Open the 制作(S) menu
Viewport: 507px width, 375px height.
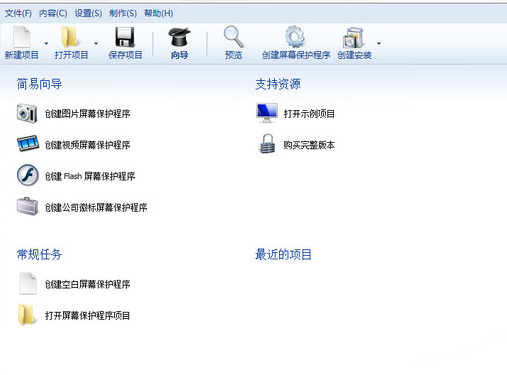pos(123,13)
